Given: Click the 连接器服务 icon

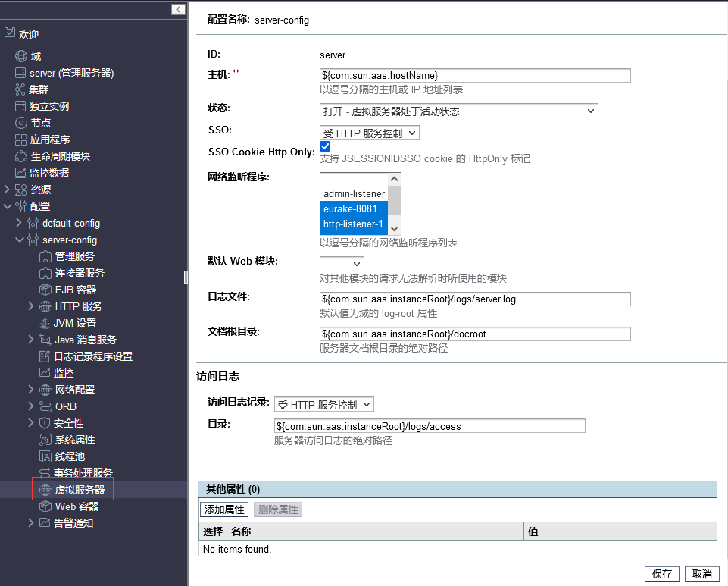Looking at the screenshot, I should pos(45,273).
